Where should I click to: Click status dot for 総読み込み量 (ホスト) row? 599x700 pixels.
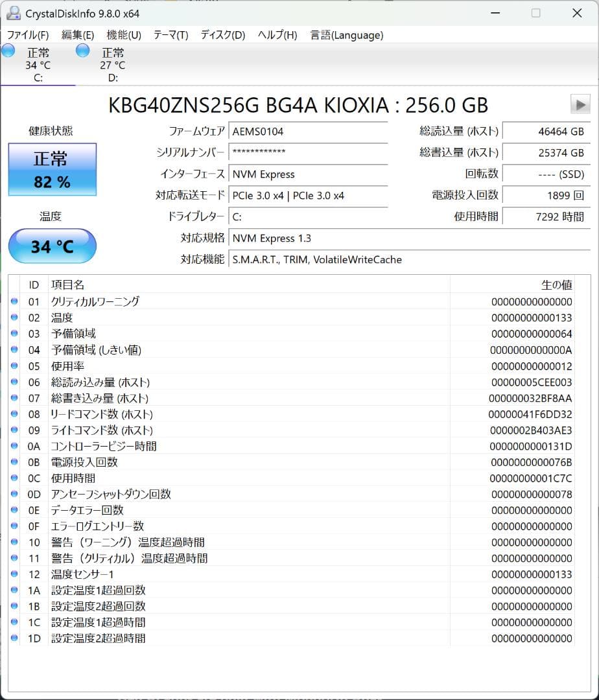(x=14, y=382)
